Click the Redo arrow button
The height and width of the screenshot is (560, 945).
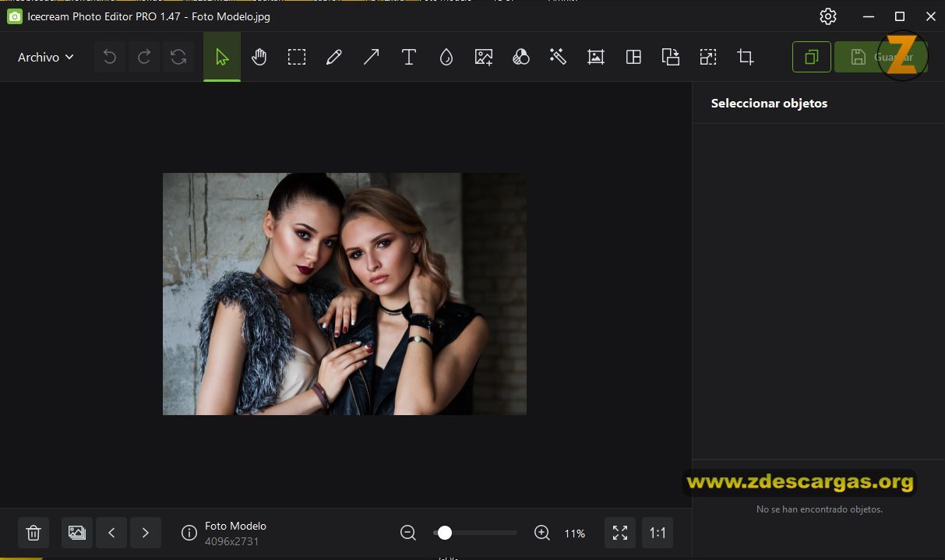(x=144, y=57)
